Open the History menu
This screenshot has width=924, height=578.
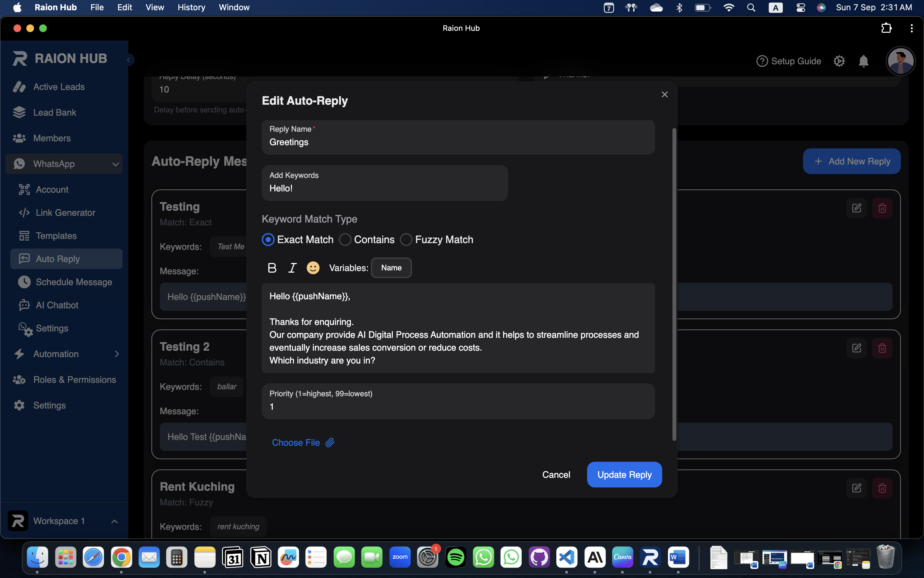[x=191, y=7]
